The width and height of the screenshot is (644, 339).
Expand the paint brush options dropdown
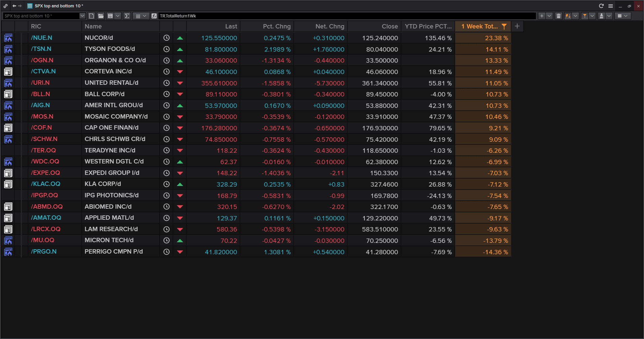[609, 16]
